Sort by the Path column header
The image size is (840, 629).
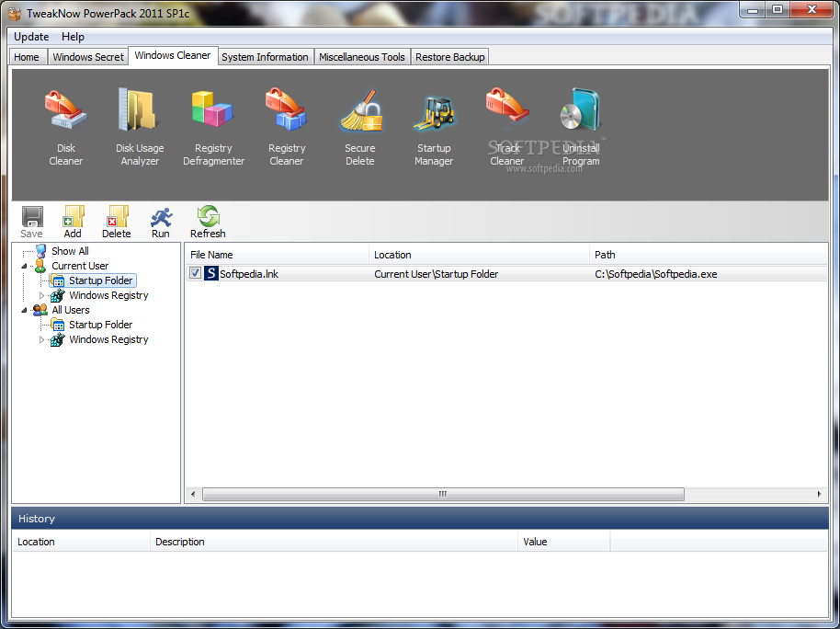(709, 255)
